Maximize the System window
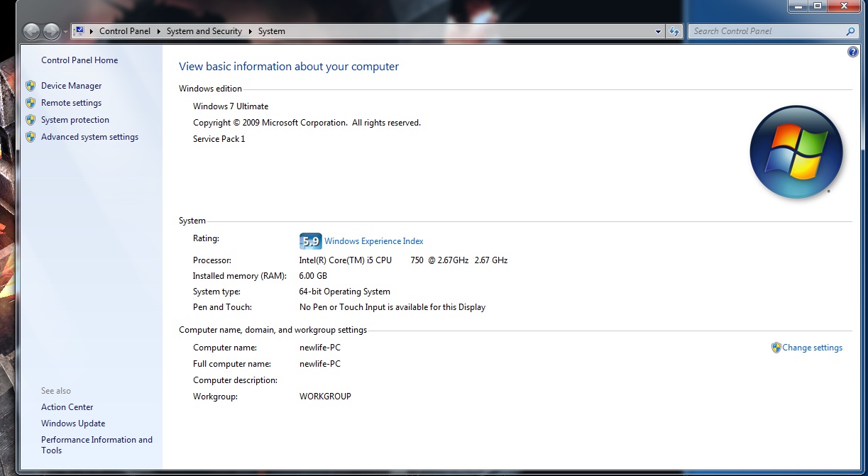868x476 pixels. [x=817, y=6]
